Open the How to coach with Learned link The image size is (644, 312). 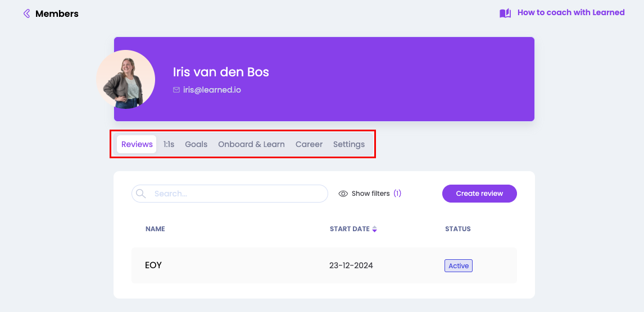coord(570,12)
